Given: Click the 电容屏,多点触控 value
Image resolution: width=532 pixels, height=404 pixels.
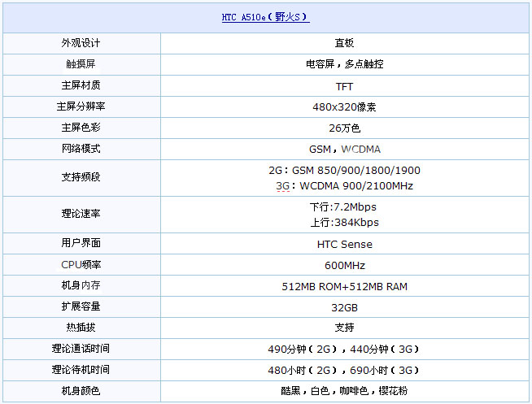Looking at the screenshot, I should tap(344, 64).
